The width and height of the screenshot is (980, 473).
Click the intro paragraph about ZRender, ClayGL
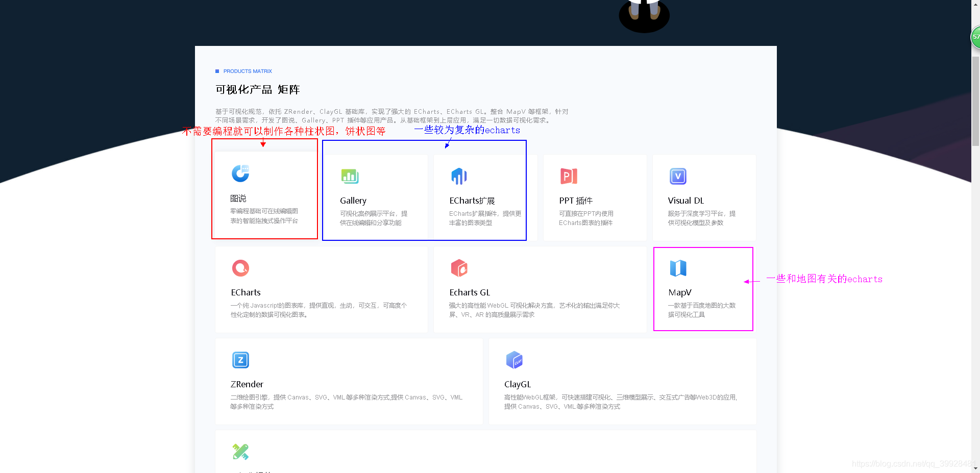[391, 116]
